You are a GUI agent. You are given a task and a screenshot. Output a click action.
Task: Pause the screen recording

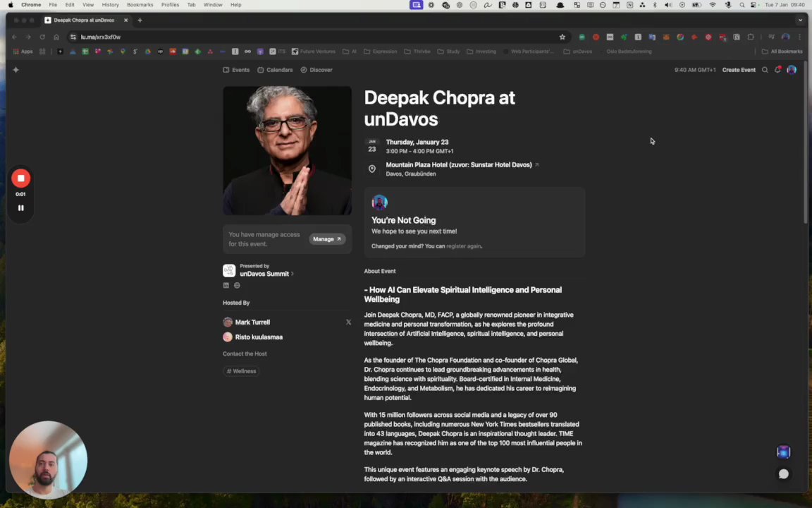pos(20,208)
